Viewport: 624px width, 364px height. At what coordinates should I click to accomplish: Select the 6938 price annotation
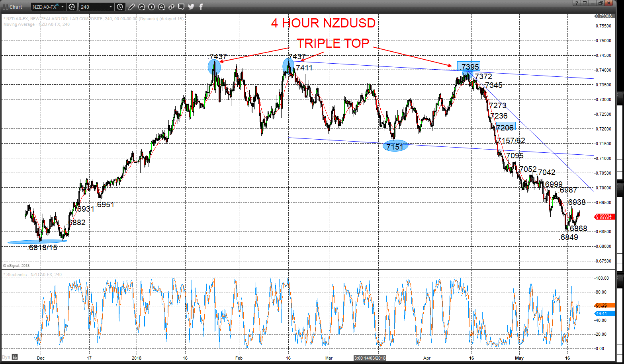click(x=577, y=202)
